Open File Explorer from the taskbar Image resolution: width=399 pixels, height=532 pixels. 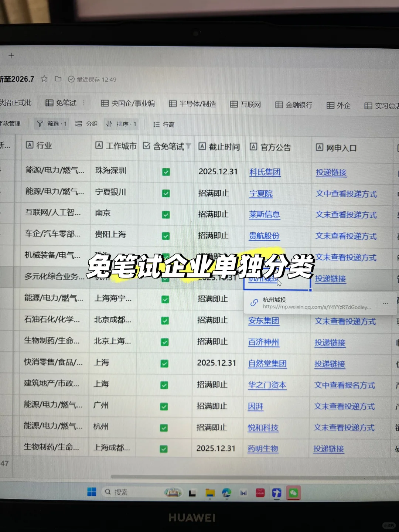click(210, 493)
